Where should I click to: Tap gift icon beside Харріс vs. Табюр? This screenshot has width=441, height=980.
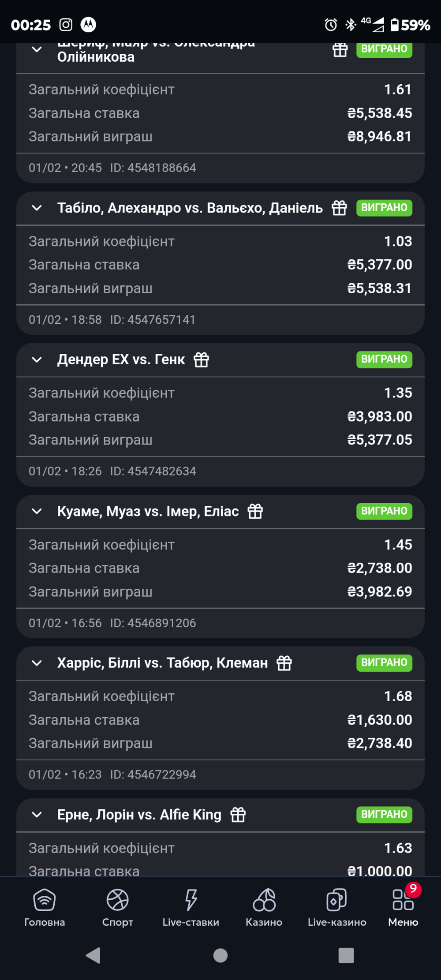tap(284, 663)
